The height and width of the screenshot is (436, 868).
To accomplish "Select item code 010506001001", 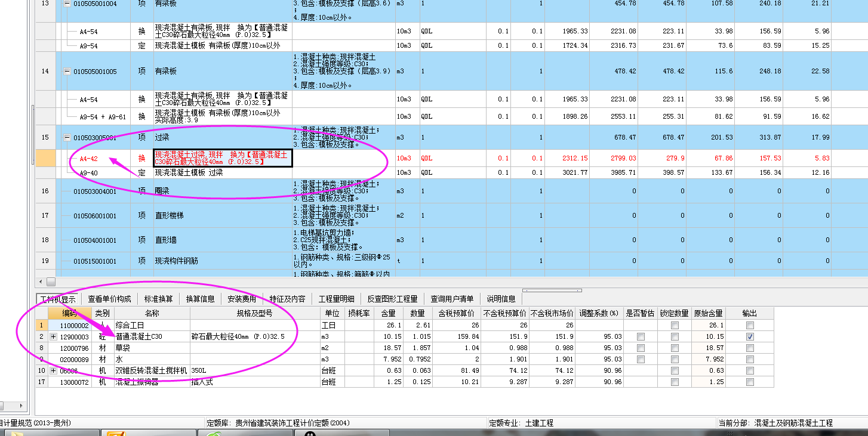I will coord(95,215).
